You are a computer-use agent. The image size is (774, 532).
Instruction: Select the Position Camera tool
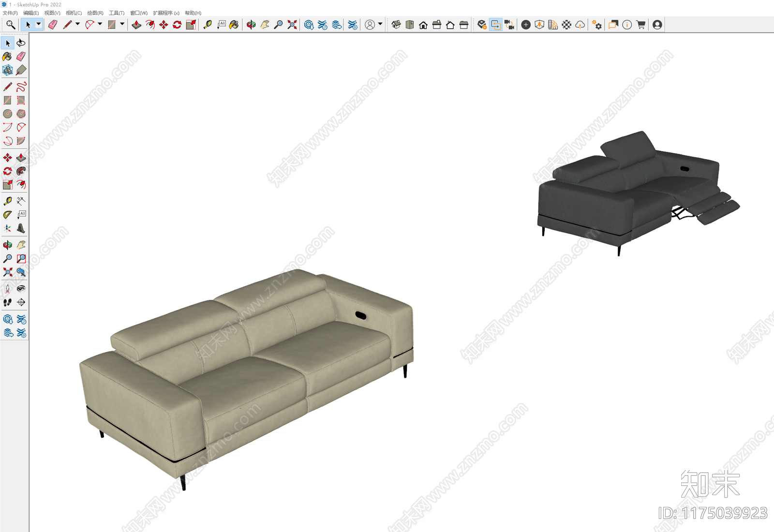point(7,289)
